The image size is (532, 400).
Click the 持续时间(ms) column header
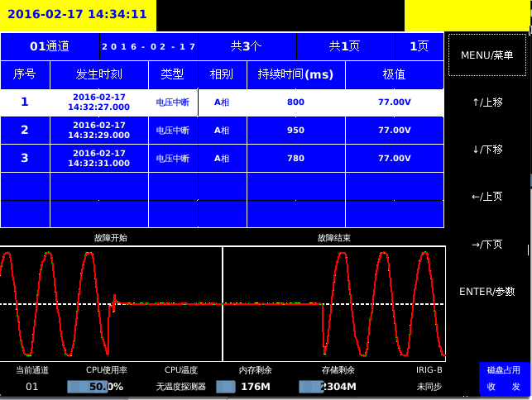point(295,74)
